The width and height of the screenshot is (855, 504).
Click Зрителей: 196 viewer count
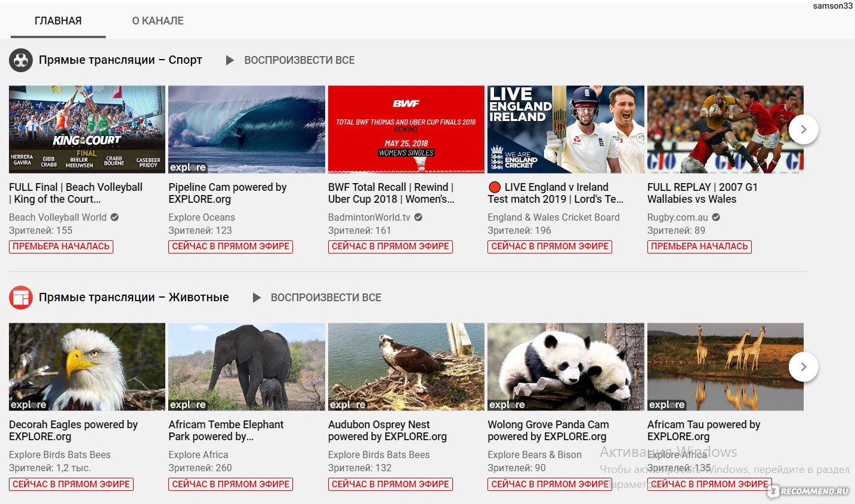click(x=519, y=231)
